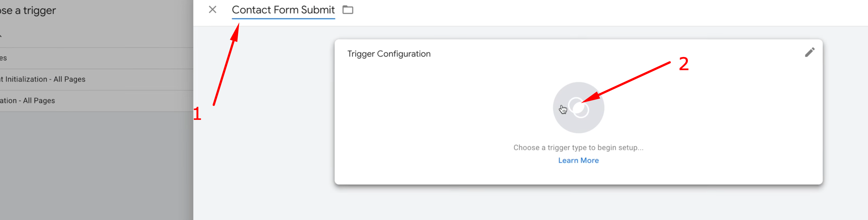Collapse the chevron under Choose a trigger

[1, 36]
